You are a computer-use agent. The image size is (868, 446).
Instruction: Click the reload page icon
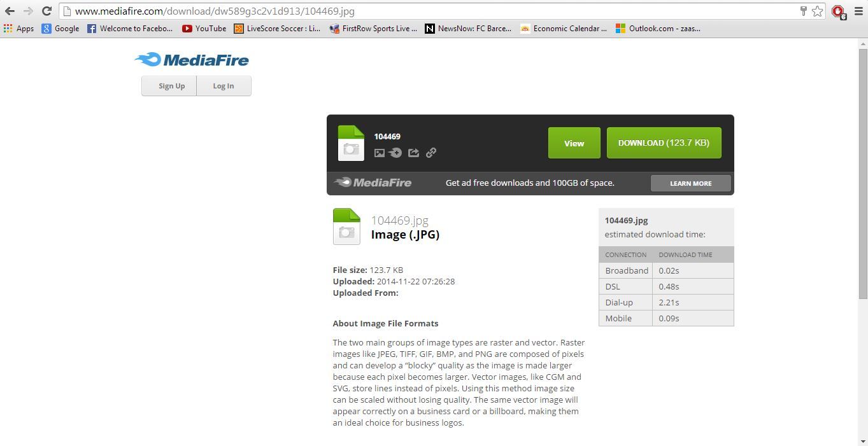(x=45, y=11)
